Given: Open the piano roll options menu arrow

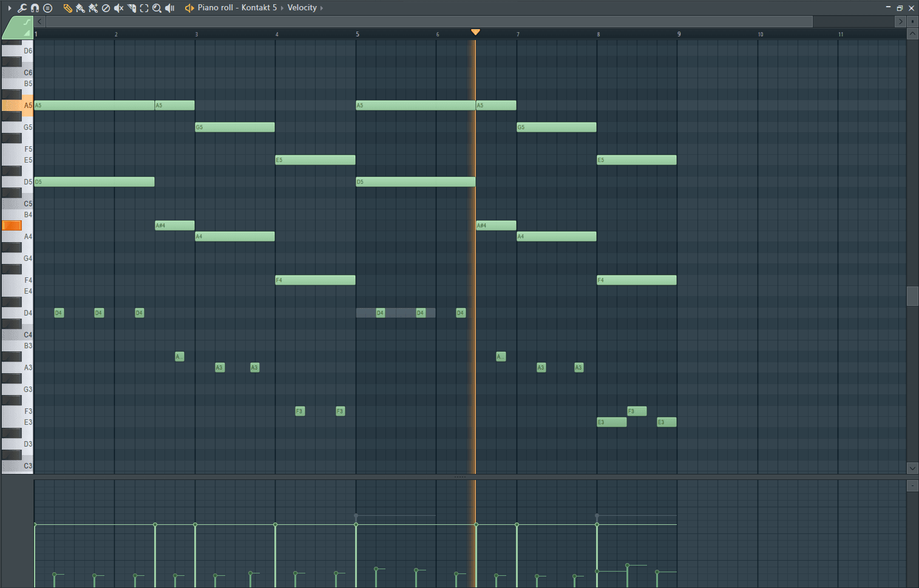Looking at the screenshot, I should pos(10,8).
